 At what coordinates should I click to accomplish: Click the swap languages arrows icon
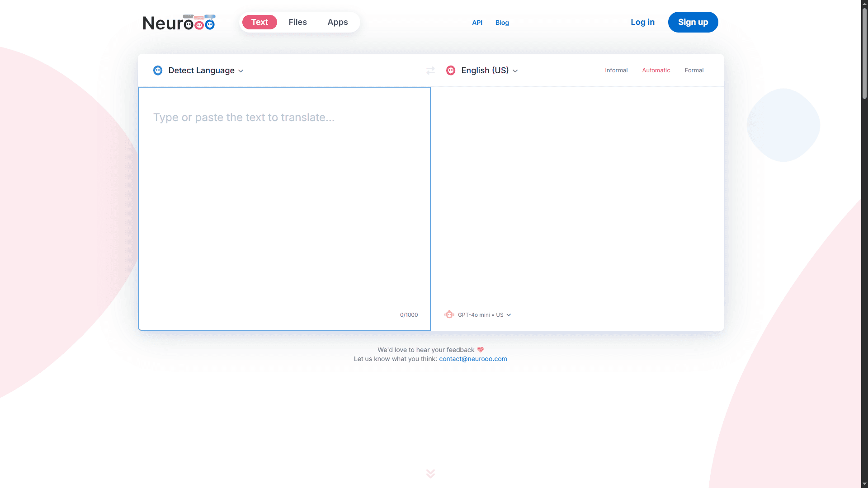coord(430,70)
